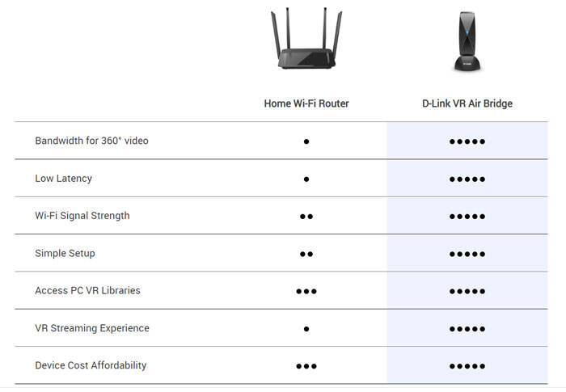Click the router's three dots for Device Cost Affordability
Viewport: 566px width, 392px height.
click(306, 366)
